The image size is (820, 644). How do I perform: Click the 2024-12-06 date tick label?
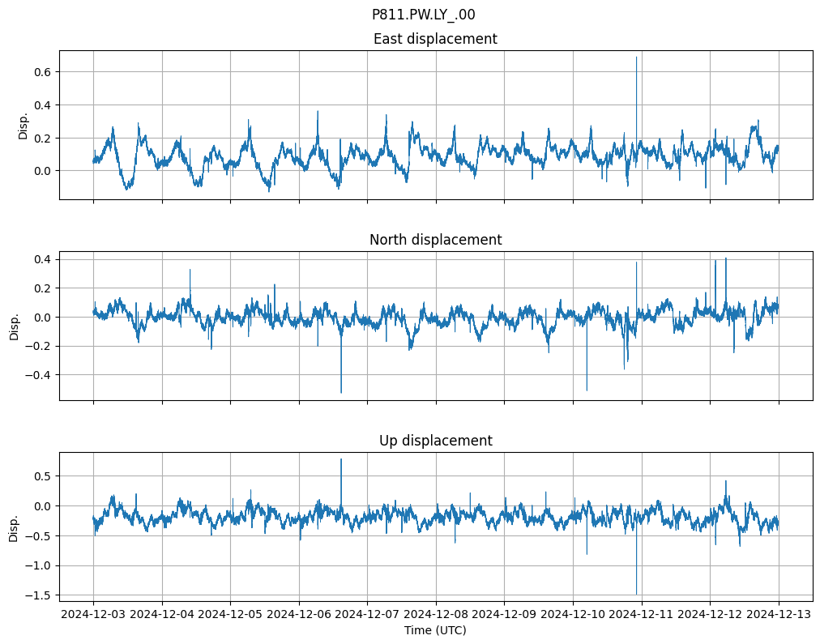pyautogui.click(x=299, y=615)
